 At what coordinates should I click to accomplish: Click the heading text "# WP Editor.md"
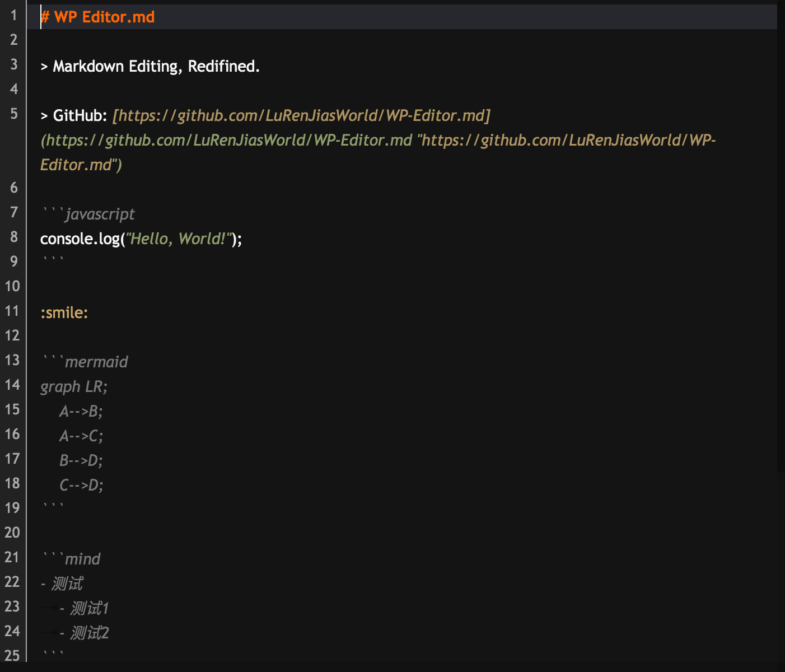[x=97, y=17]
